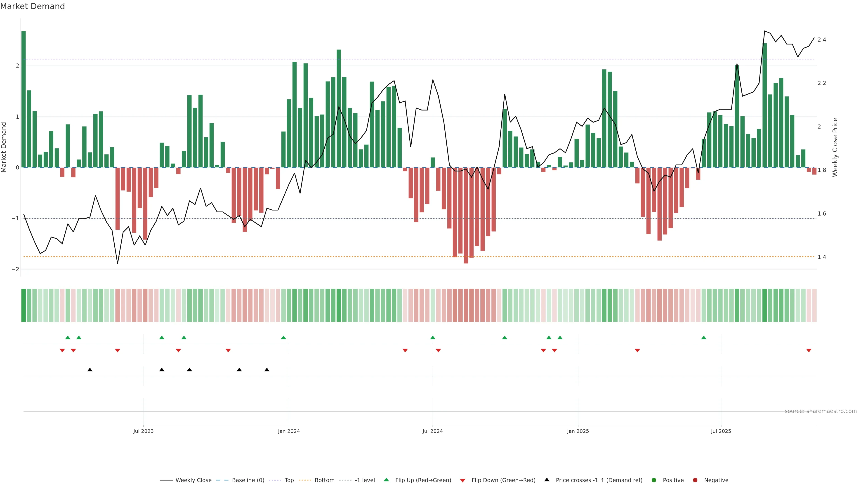Click the Jan 2025 x-axis label
The height and width of the screenshot is (488, 868).
(578, 431)
